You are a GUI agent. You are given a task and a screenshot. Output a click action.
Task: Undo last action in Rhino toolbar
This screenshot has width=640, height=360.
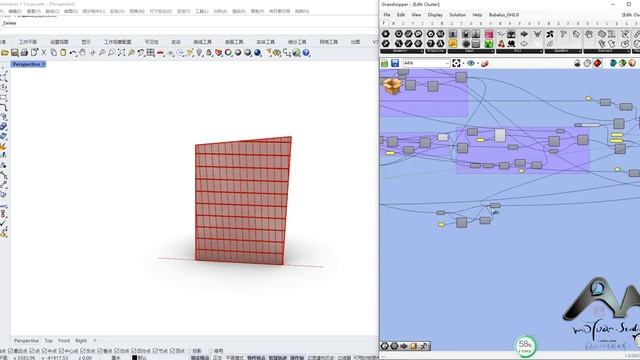[73, 53]
